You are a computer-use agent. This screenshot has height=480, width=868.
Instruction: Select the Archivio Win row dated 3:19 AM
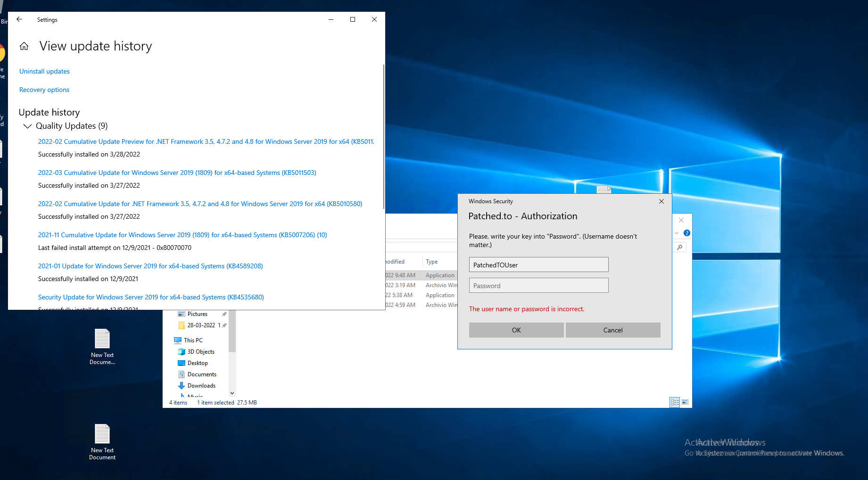point(422,285)
